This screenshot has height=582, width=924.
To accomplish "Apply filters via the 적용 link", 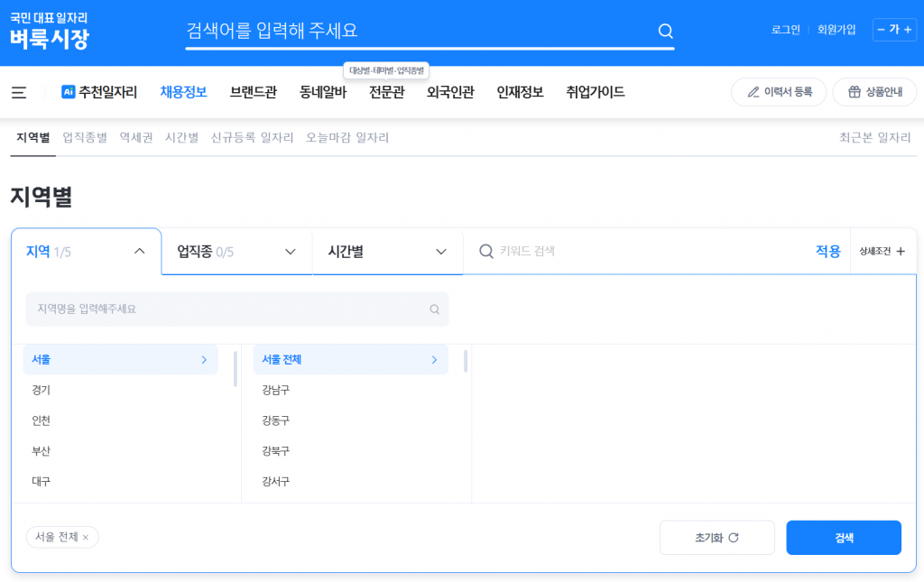I will click(827, 251).
